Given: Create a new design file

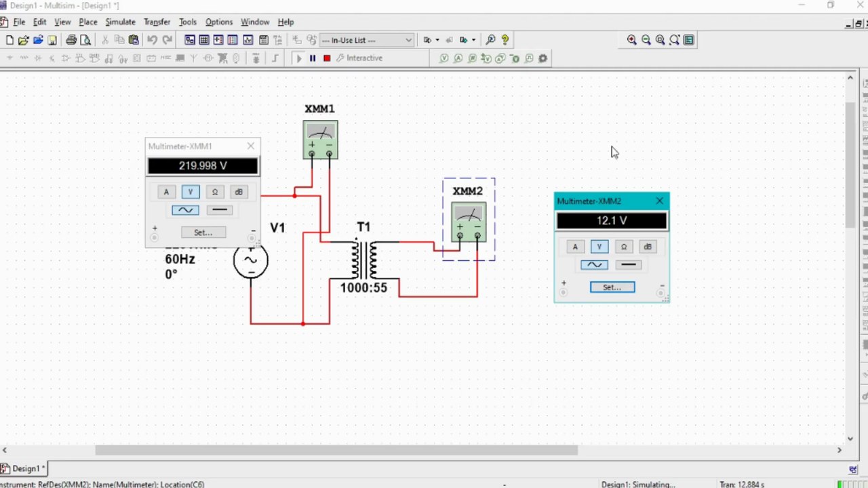Looking at the screenshot, I should click(x=9, y=40).
